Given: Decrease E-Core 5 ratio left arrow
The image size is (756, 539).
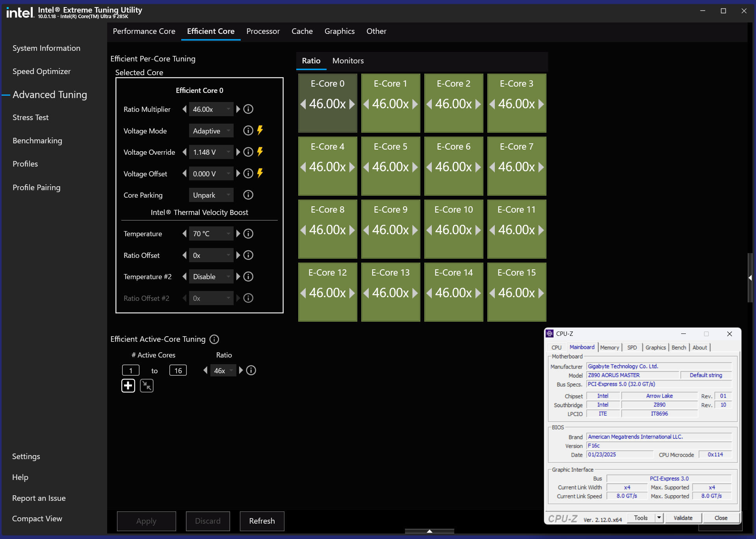Looking at the screenshot, I should [366, 167].
